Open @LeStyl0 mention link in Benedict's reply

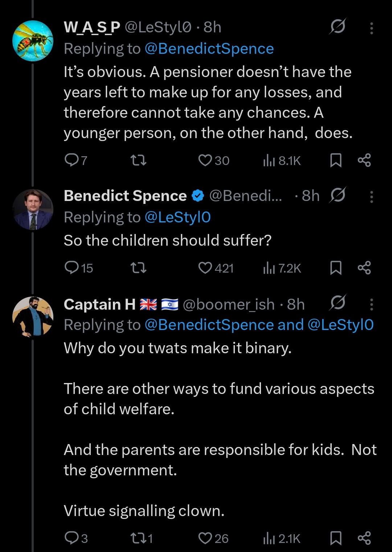177,217
